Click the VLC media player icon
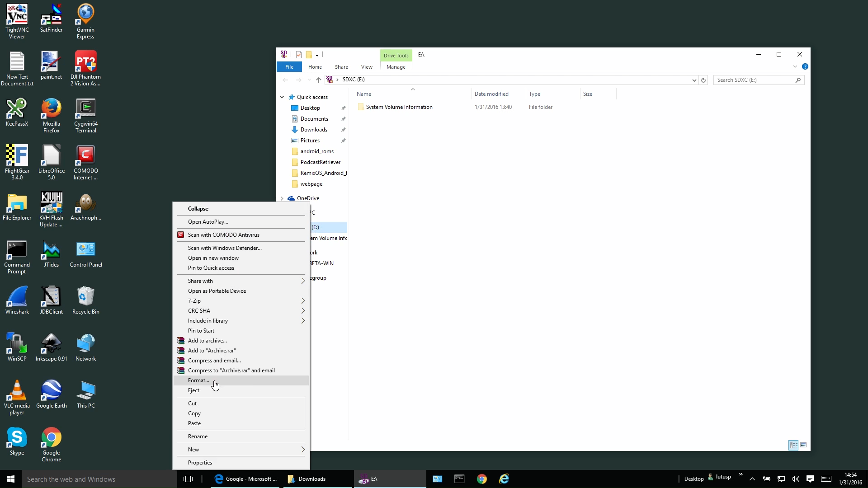The height and width of the screenshot is (488, 868). tap(17, 391)
